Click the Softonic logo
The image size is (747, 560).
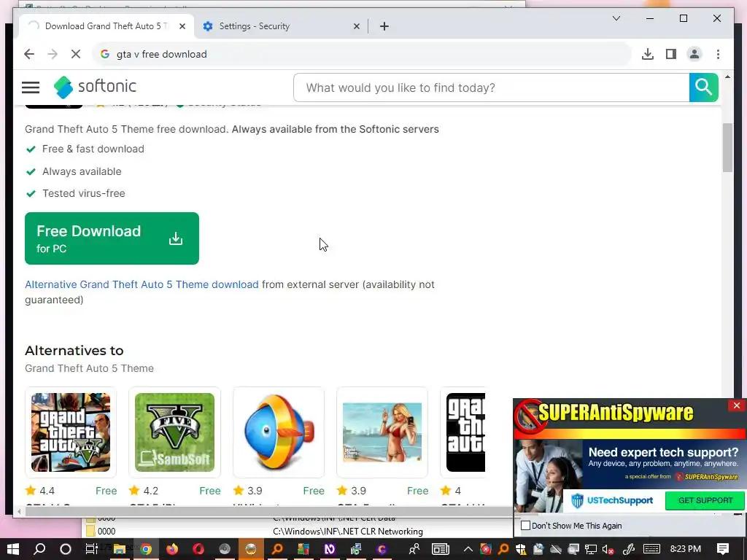[95, 87]
